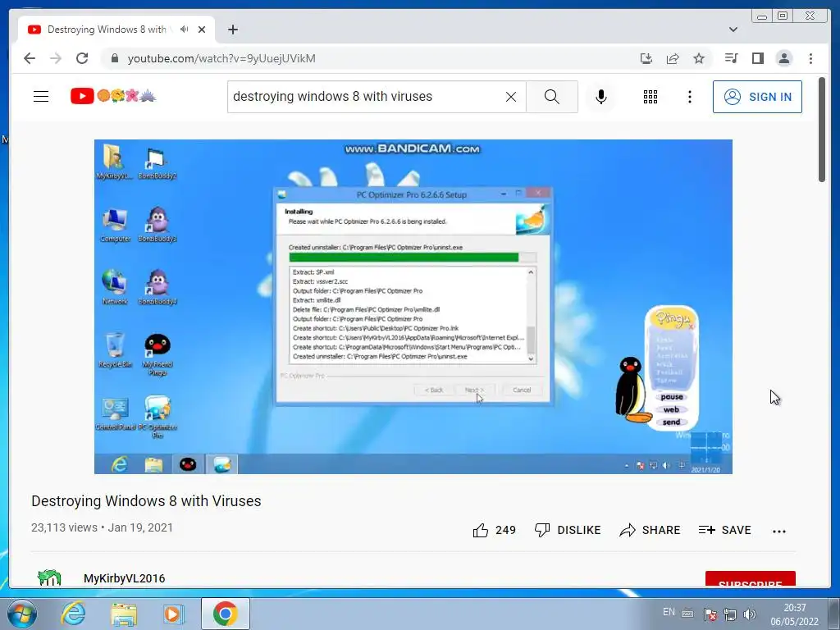The height and width of the screenshot is (630, 840).
Task: Open the Action Center flag icon
Action: (x=710, y=614)
